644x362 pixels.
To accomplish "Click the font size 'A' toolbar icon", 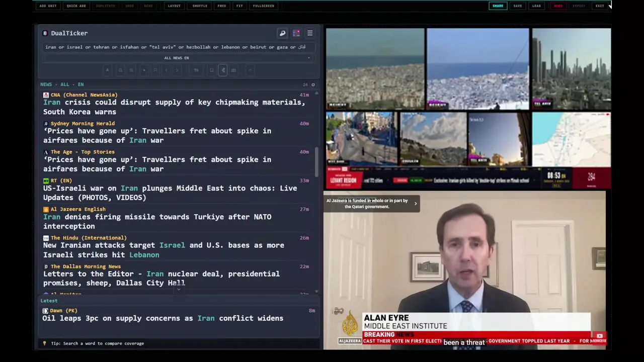I will click(x=107, y=70).
